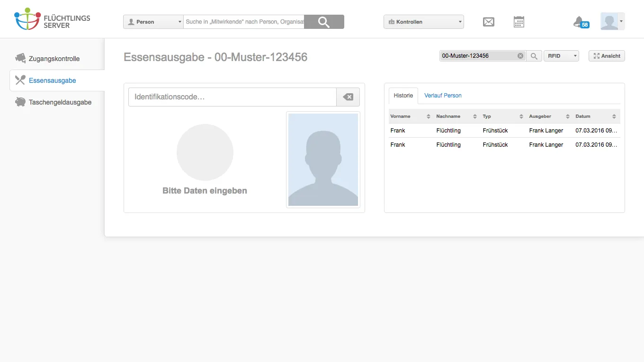644x362 pixels.
Task: Click the Ansicht button
Action: [x=607, y=56]
